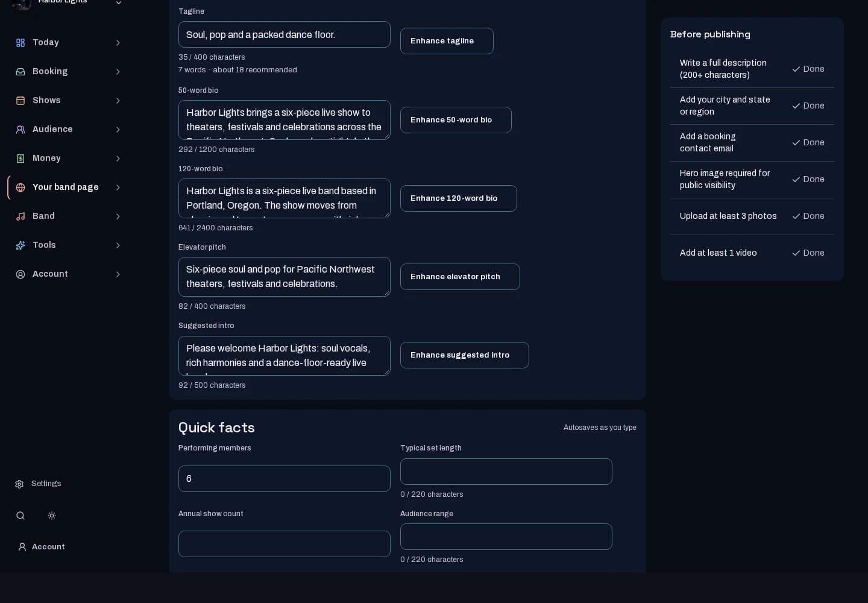Viewport: 868px width, 603px height.
Task: Expand the Audience section chevron
Action: 118,130
